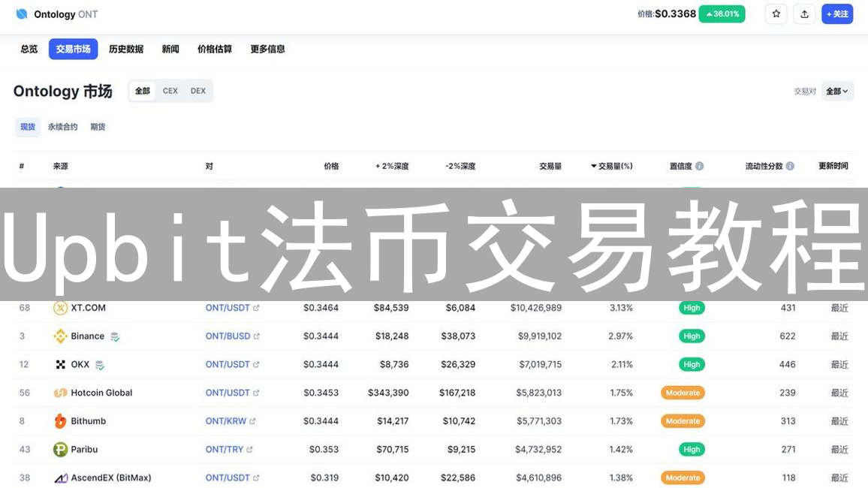The image size is (868, 488).
Task: Open the 历史数据 tab
Action: click(x=126, y=49)
